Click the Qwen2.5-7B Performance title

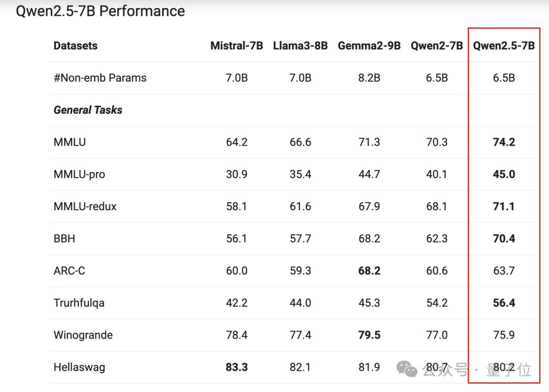(x=101, y=11)
